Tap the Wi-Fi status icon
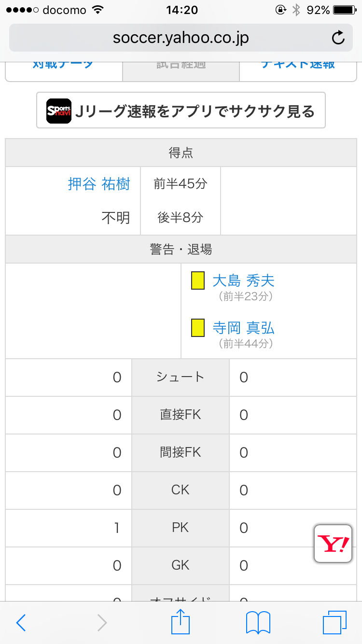362x644 pixels. point(98,10)
